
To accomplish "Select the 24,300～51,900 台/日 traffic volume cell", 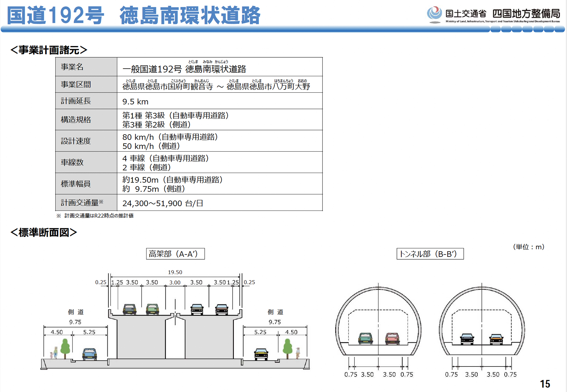I will [220, 203].
